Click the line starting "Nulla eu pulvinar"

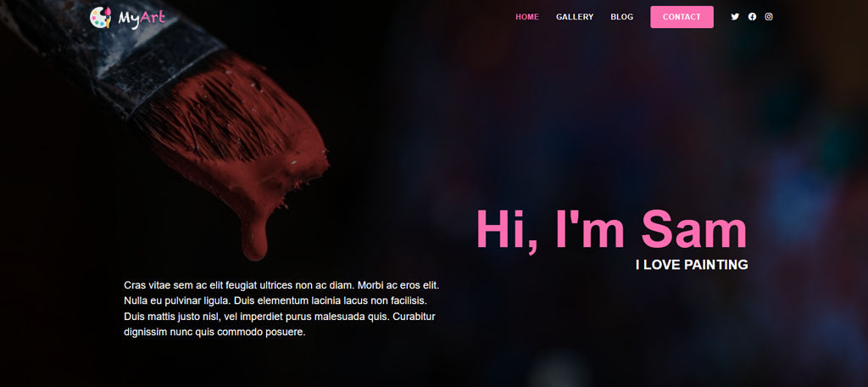(275, 301)
